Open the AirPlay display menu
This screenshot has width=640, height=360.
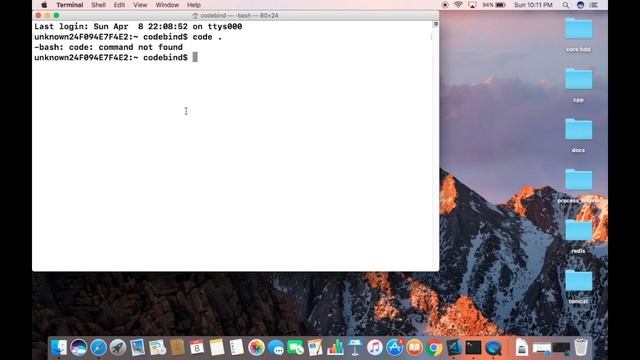pyautogui.click(x=472, y=5)
